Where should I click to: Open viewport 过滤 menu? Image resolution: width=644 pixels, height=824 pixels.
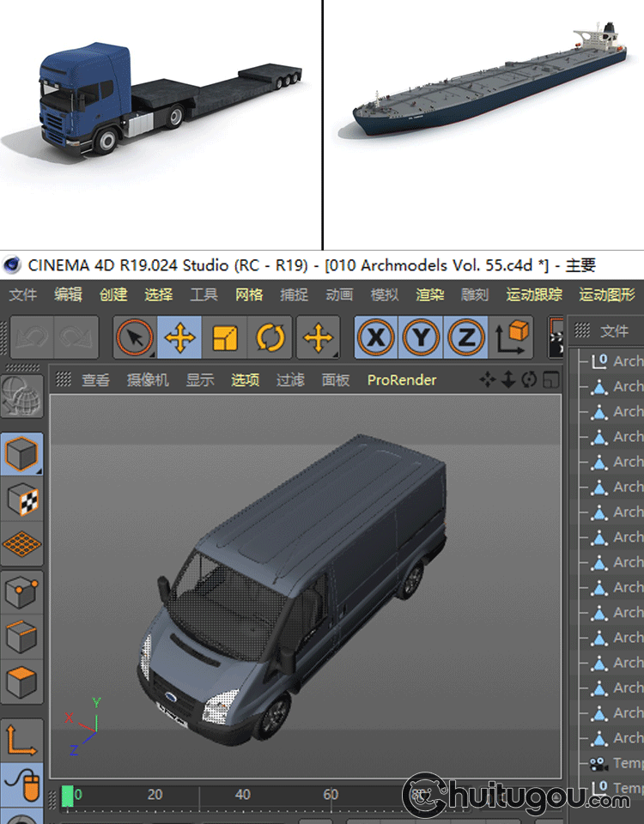pos(290,380)
